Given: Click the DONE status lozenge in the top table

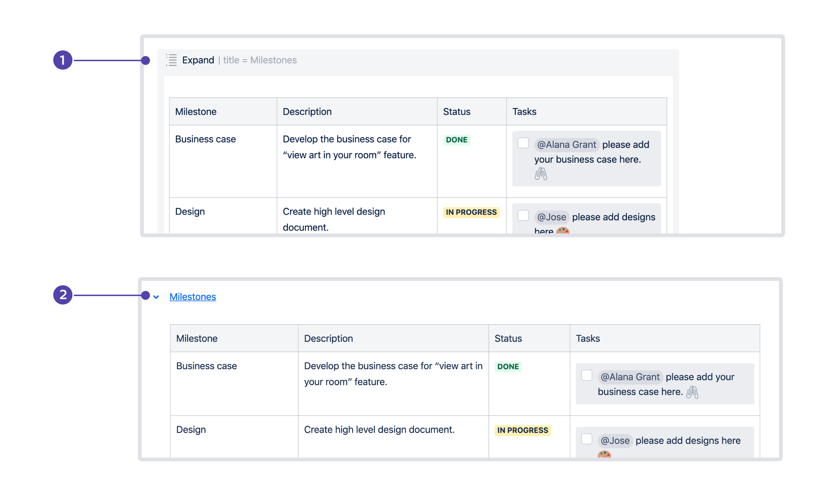Looking at the screenshot, I should click(x=457, y=139).
